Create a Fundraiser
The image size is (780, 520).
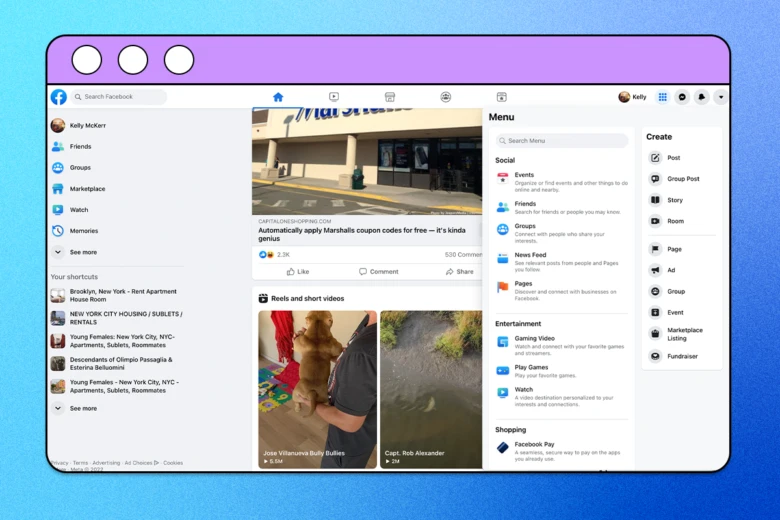pos(674,356)
